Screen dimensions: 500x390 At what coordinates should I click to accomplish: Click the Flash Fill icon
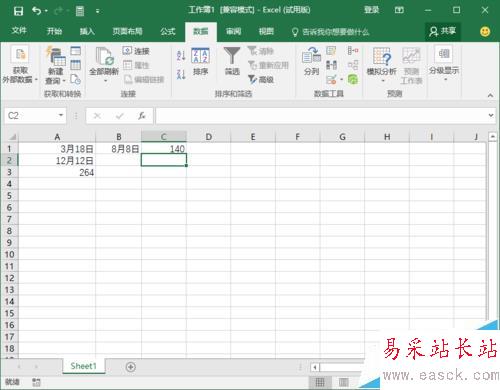(x=331, y=51)
